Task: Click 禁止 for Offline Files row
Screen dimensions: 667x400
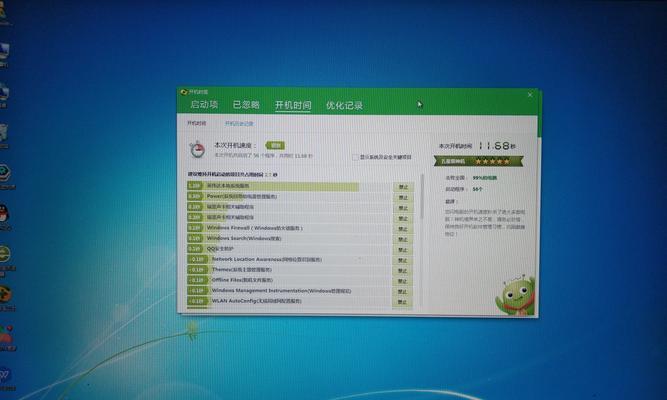Action: [x=402, y=281]
